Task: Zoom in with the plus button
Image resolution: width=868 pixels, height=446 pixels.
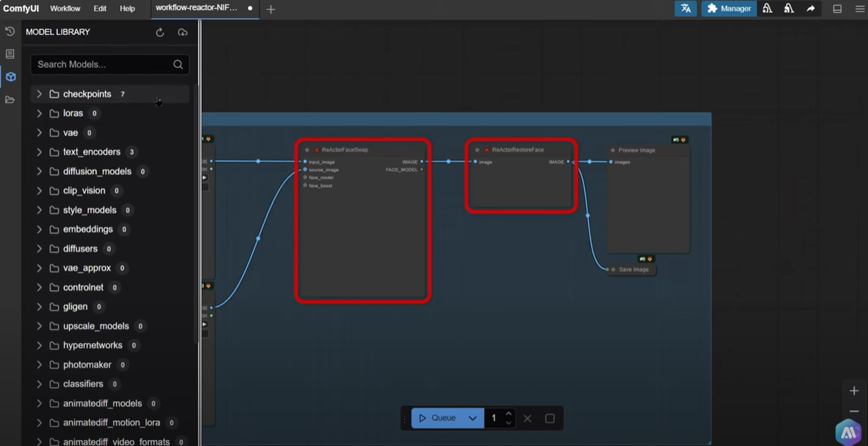Action: [x=854, y=391]
